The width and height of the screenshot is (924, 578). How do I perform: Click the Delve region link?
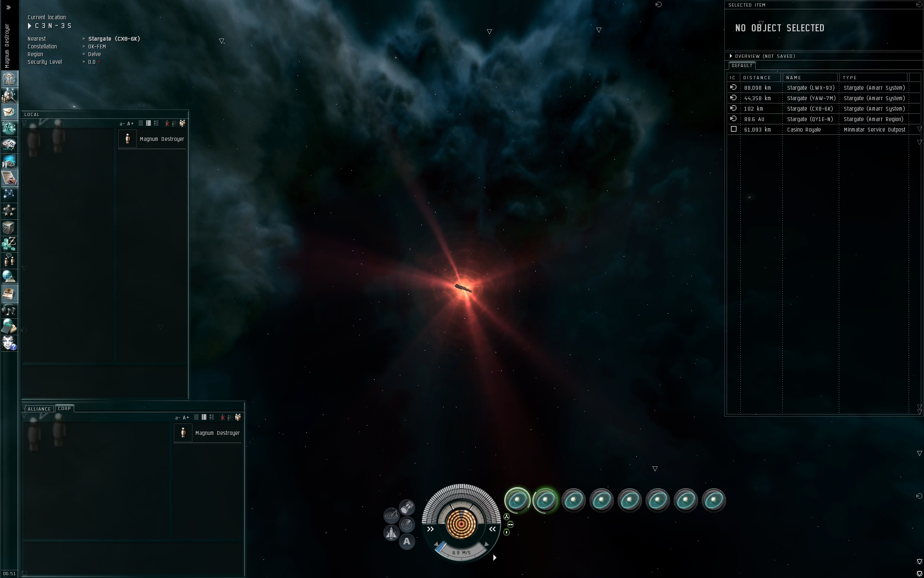tap(95, 54)
